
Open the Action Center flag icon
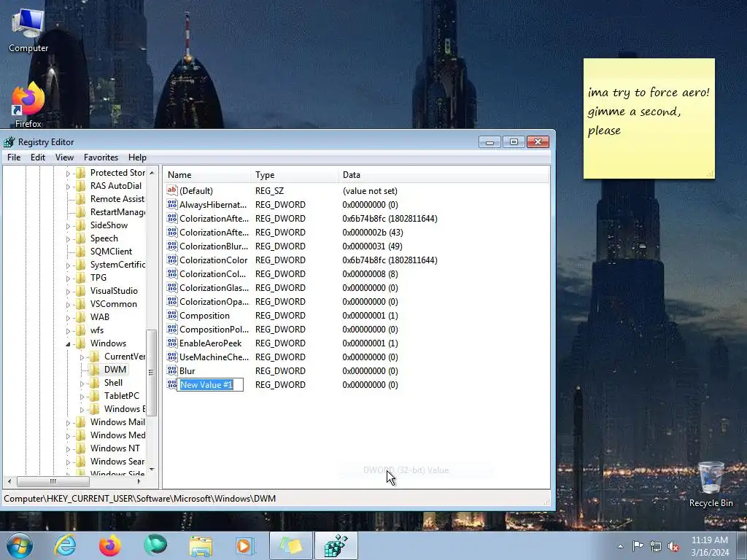pyautogui.click(x=638, y=545)
